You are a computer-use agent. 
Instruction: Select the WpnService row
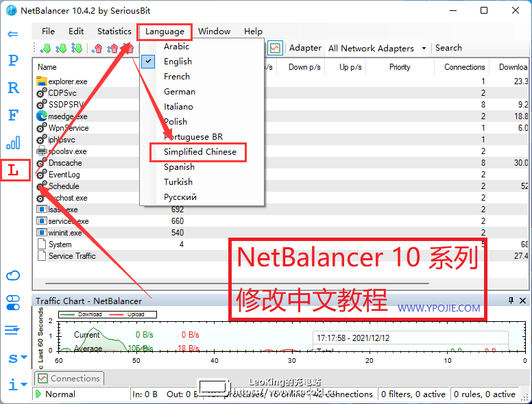[x=281, y=128]
